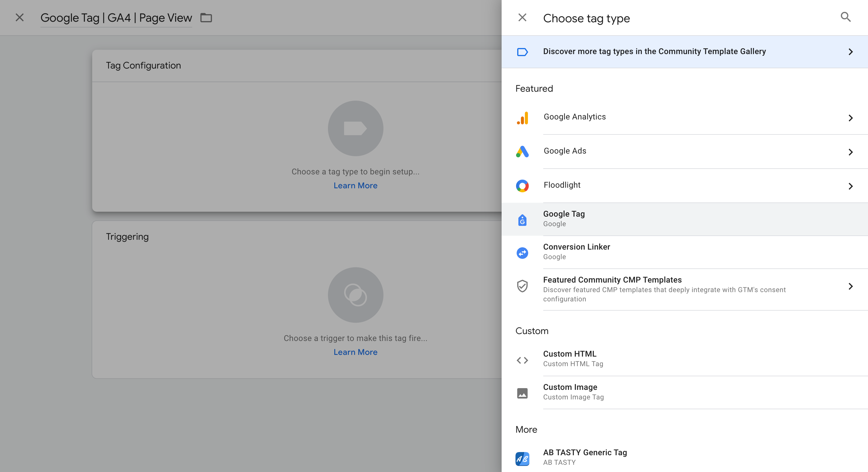Click 'Custom HTML Tag' subtitle text
868x472 pixels.
coord(573,364)
